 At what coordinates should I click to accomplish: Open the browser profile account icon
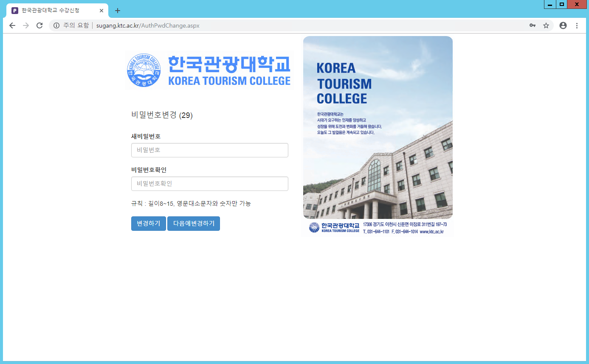click(x=563, y=25)
